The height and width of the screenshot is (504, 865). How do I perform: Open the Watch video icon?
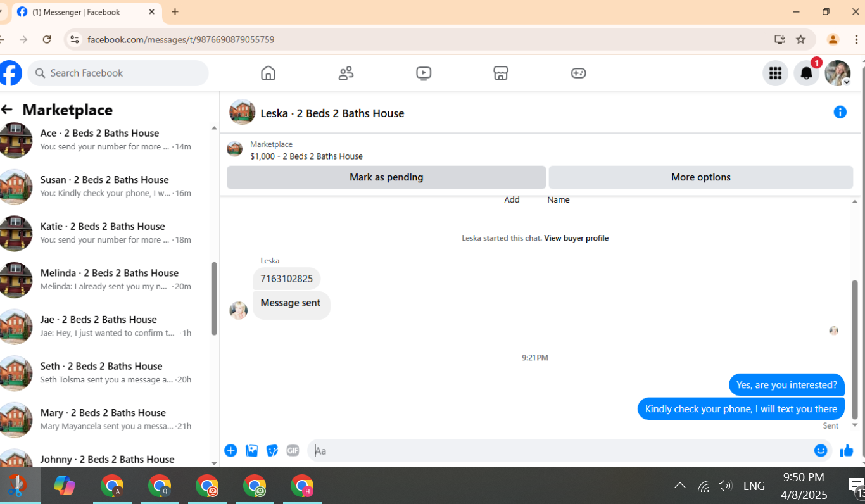(424, 73)
